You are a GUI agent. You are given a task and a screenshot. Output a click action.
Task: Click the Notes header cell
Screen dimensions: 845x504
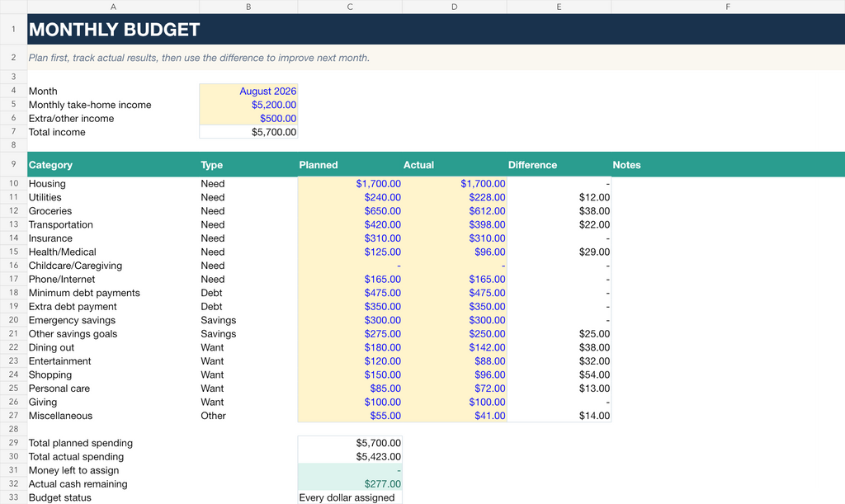(x=728, y=164)
